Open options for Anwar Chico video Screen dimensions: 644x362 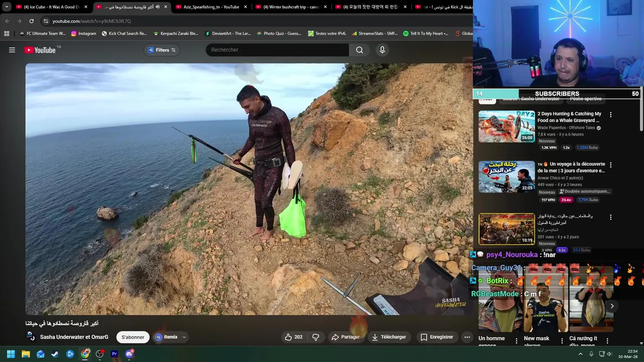[611, 165]
